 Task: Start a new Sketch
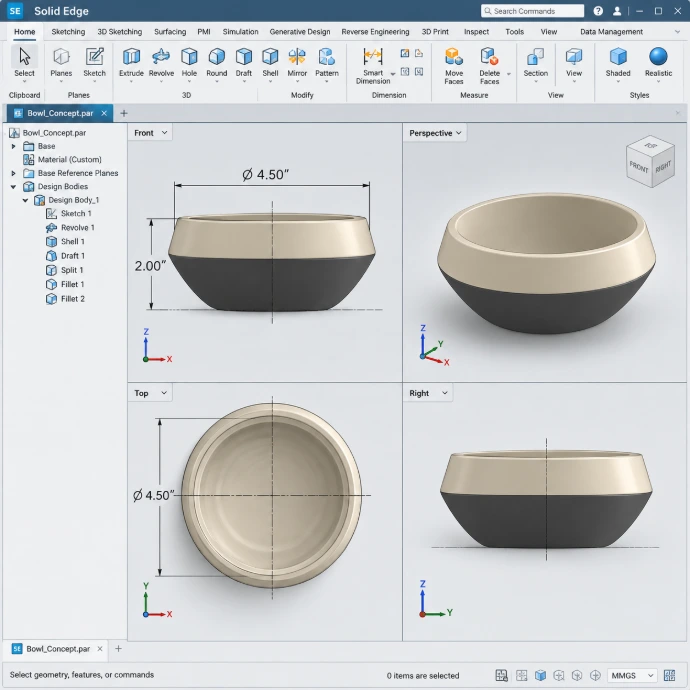pyautogui.click(x=95, y=63)
